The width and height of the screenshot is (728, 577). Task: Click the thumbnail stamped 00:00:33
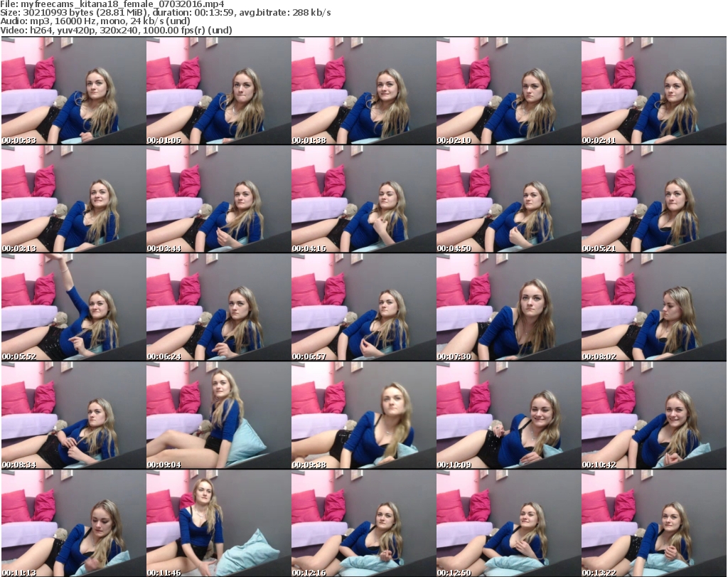click(73, 90)
